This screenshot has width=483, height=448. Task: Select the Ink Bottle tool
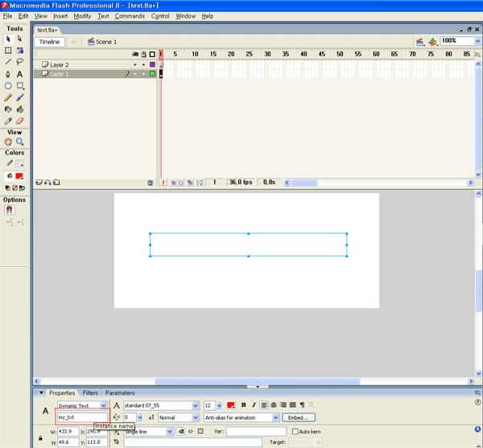(8, 109)
